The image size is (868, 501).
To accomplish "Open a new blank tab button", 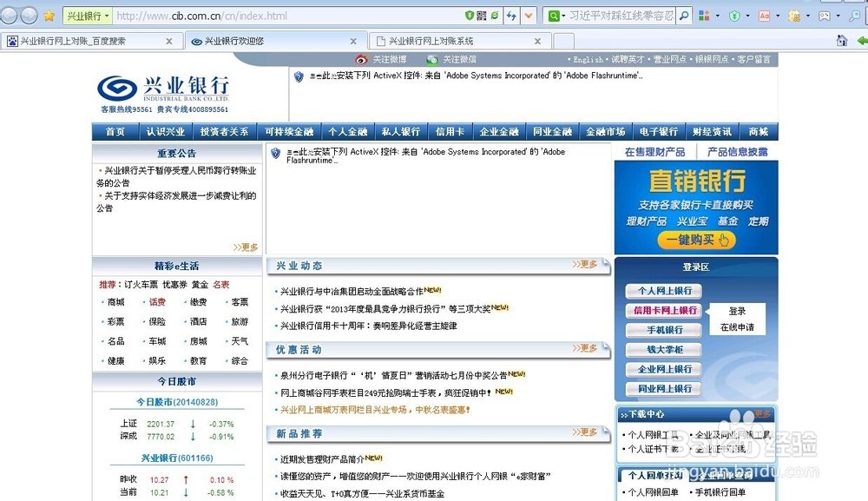I will click(563, 41).
